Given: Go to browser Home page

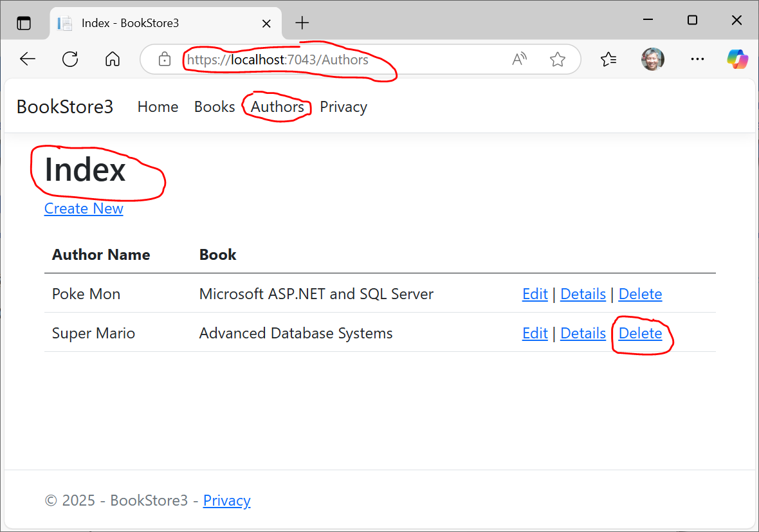Looking at the screenshot, I should (x=113, y=59).
